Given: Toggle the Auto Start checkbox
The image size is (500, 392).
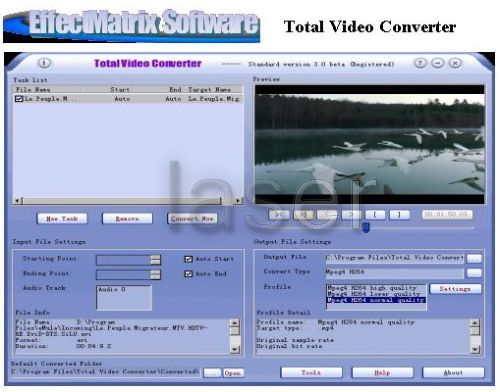Looking at the screenshot, I should 189,259.
